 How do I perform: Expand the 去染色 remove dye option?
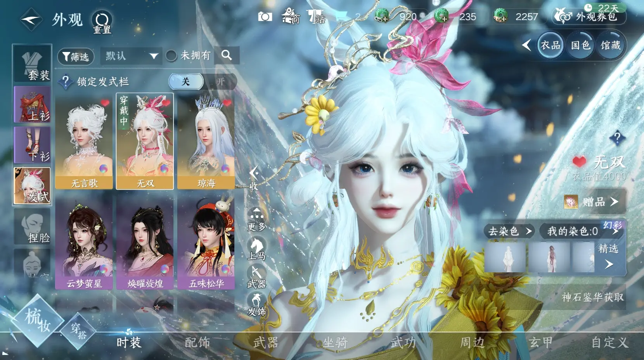[509, 231]
